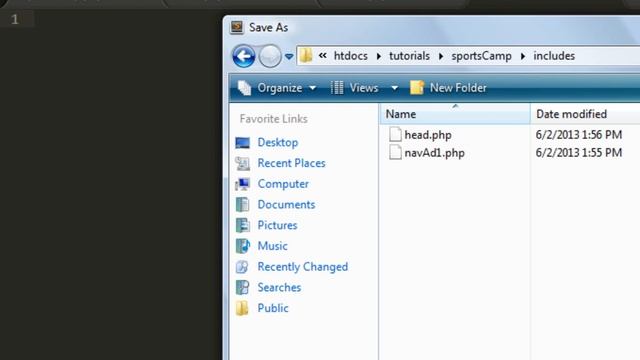Click the Desktop icon in Favorite Links
Image resolution: width=640 pixels, height=360 pixels.
242,143
